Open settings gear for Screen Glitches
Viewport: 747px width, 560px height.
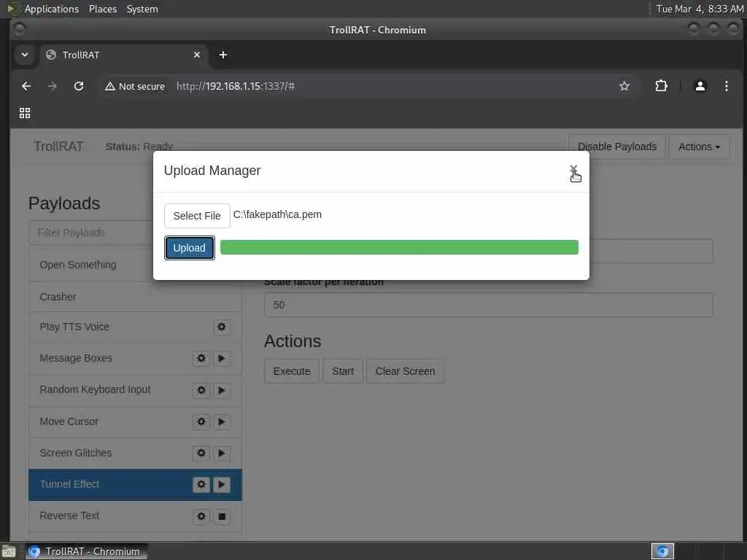tap(201, 453)
